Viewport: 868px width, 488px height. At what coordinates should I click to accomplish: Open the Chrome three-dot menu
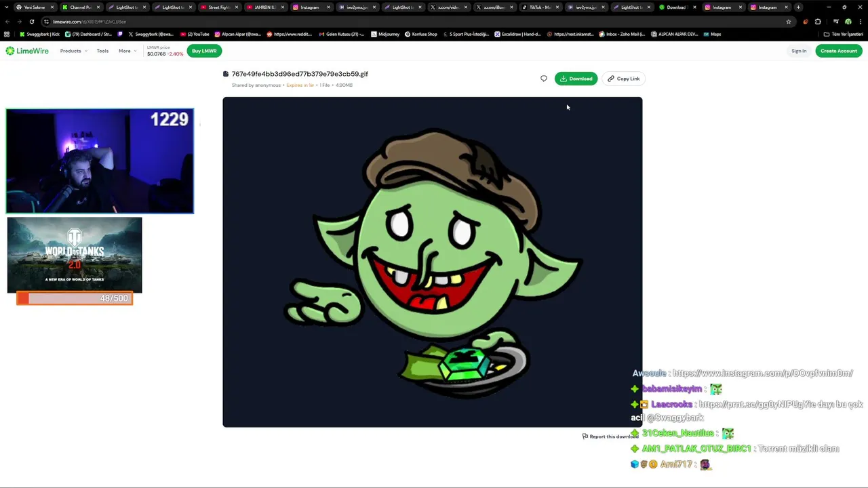(860, 22)
